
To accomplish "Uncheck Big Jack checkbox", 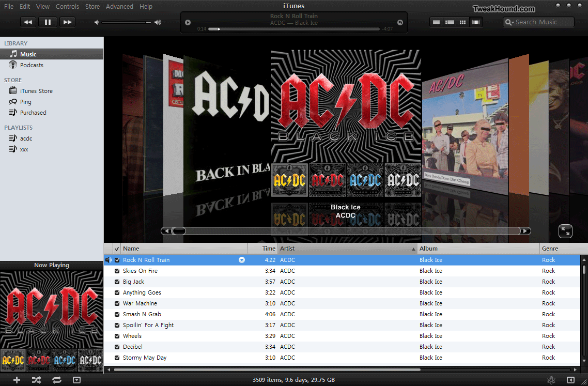I will 117,282.
